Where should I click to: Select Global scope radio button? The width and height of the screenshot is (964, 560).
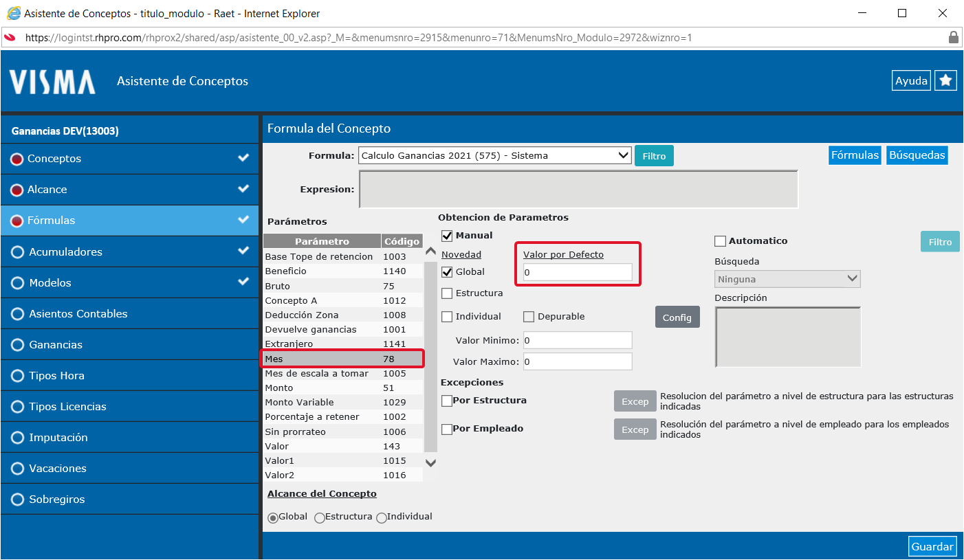pos(273,517)
